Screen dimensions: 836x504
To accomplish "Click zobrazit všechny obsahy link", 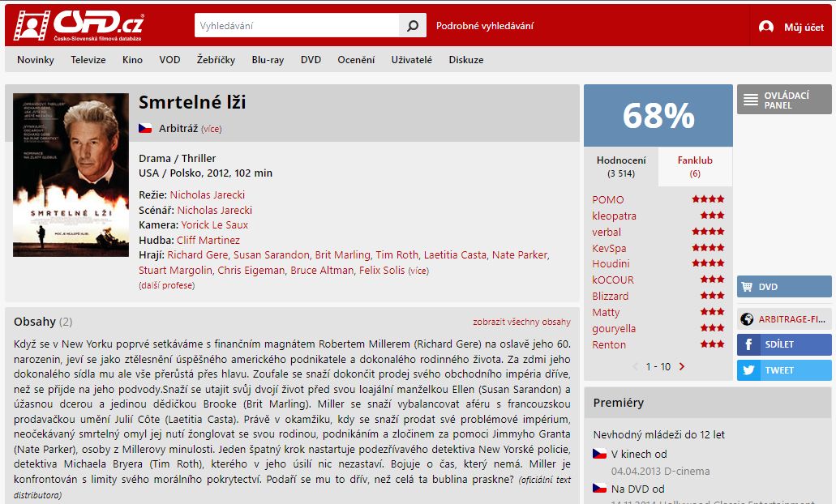I will tap(521, 322).
